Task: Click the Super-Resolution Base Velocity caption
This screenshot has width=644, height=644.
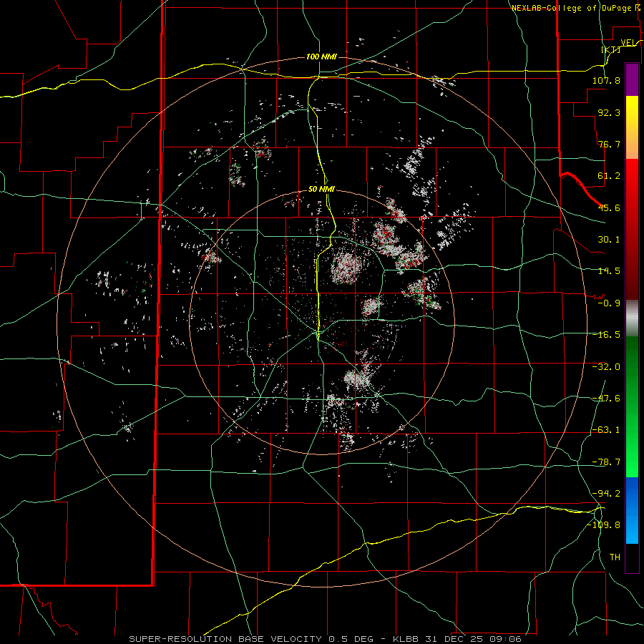Action: 325,639
